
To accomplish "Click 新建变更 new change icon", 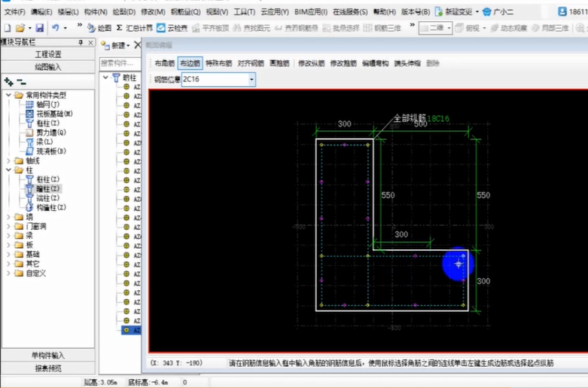I will [x=439, y=11].
